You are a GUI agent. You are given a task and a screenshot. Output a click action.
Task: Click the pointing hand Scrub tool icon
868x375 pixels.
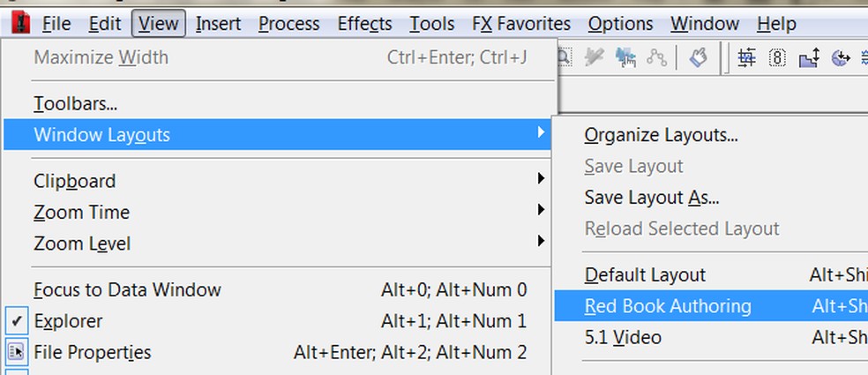point(700,58)
